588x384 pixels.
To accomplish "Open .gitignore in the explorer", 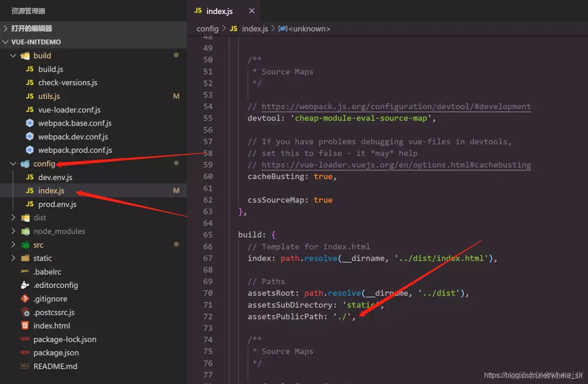I will (51, 299).
